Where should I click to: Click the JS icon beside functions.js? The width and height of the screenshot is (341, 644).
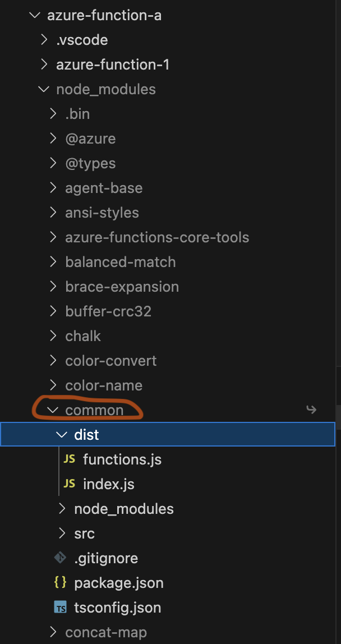point(70,459)
